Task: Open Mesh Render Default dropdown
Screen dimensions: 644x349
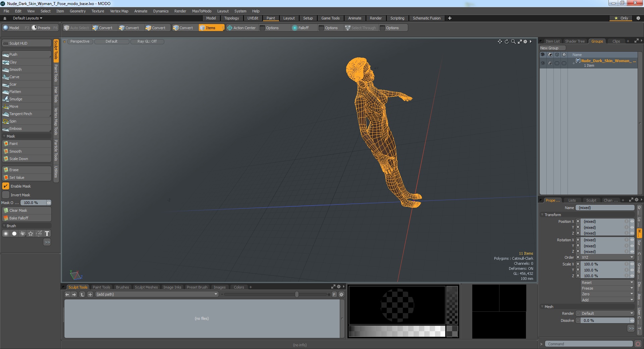Action: (x=607, y=313)
